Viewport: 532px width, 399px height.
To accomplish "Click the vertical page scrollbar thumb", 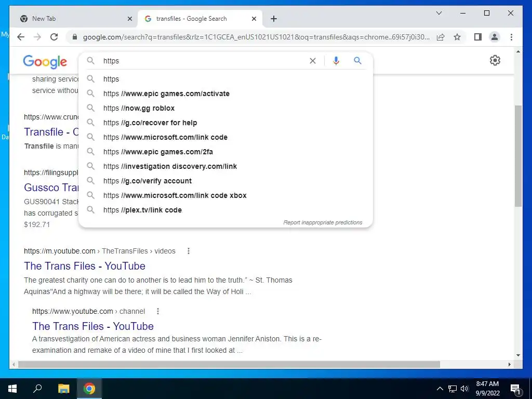I will tap(518, 156).
